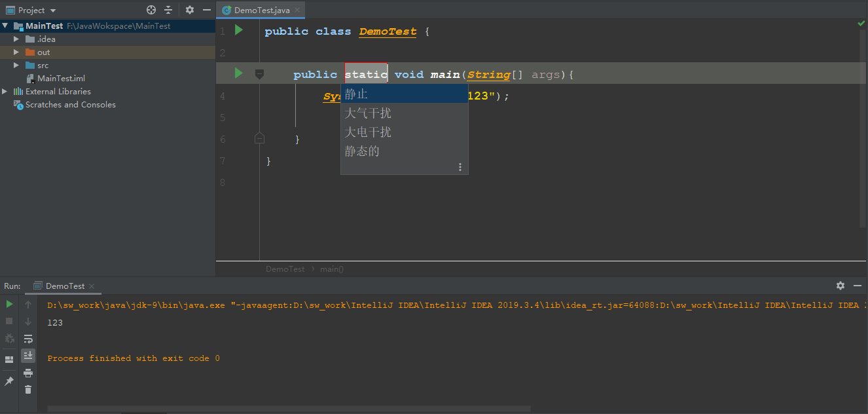This screenshot has height=414, width=868.
Task: Open Project panel settings gear
Action: click(x=190, y=9)
